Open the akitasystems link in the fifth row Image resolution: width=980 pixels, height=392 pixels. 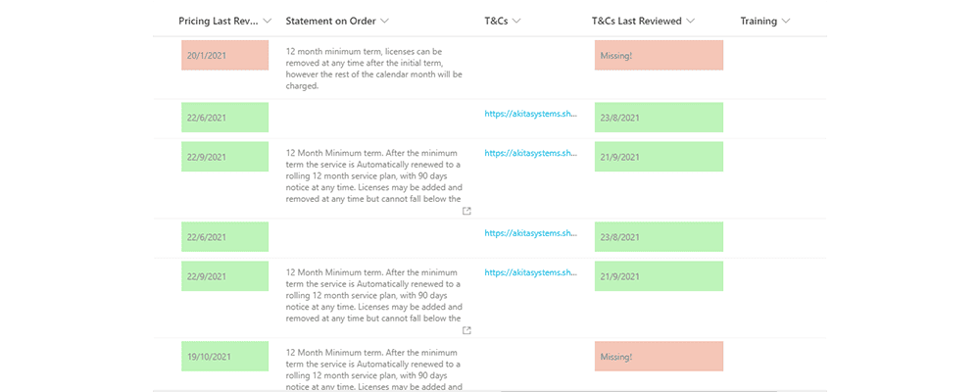530,272
